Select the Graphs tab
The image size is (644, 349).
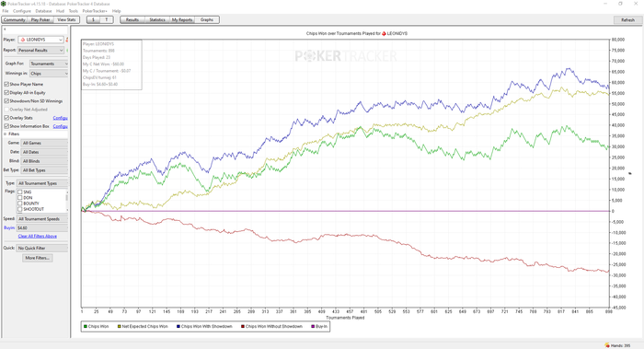207,19
